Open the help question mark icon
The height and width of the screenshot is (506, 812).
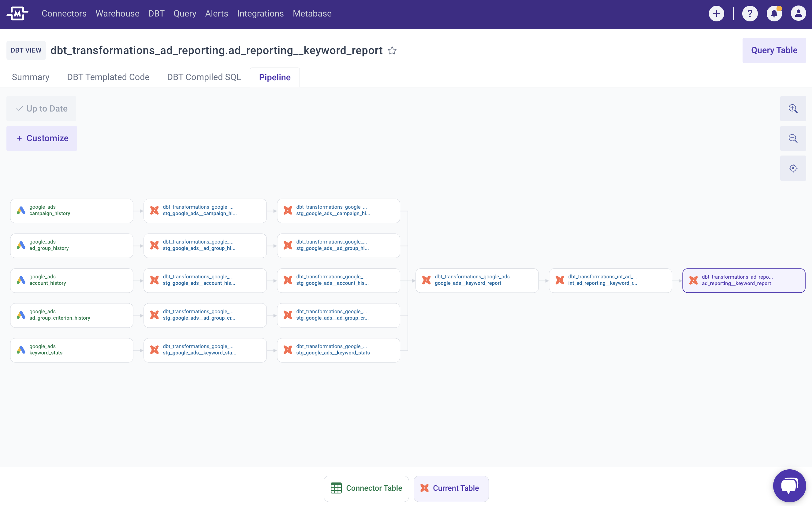(750, 14)
